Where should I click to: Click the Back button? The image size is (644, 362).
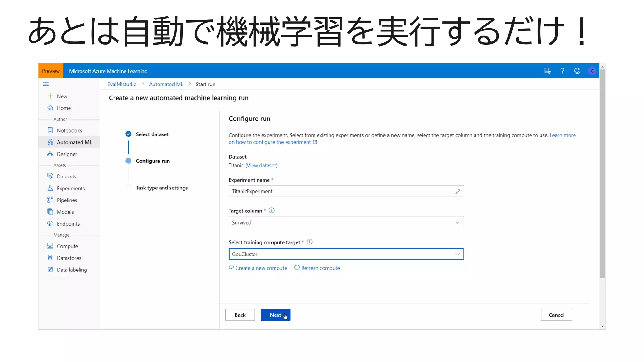[240, 315]
